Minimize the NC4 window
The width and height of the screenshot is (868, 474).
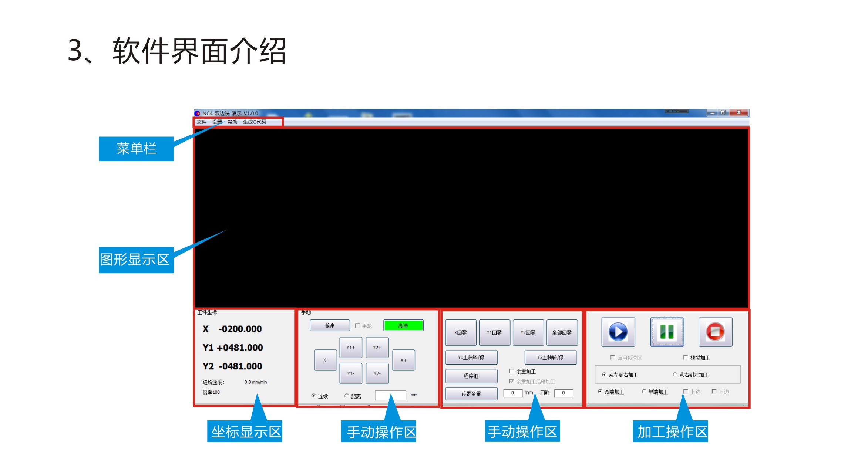712,112
